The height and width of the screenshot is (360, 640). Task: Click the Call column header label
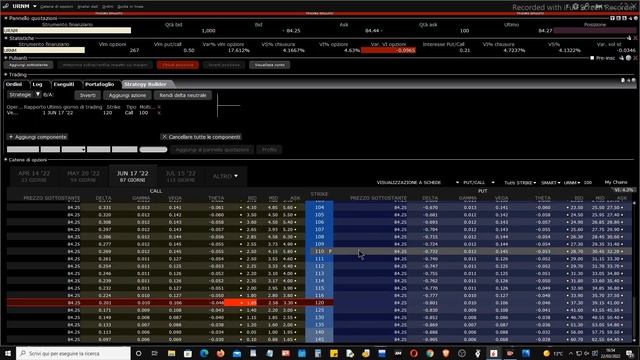(x=156, y=191)
